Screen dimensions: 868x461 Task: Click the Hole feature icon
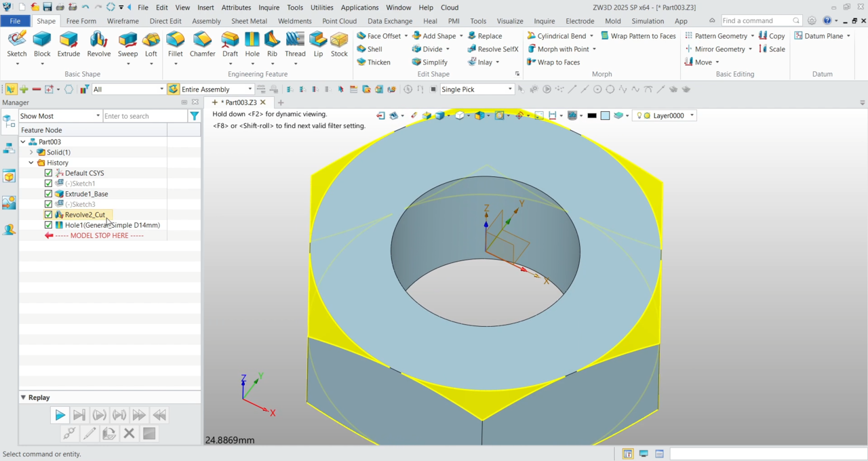coord(252,43)
